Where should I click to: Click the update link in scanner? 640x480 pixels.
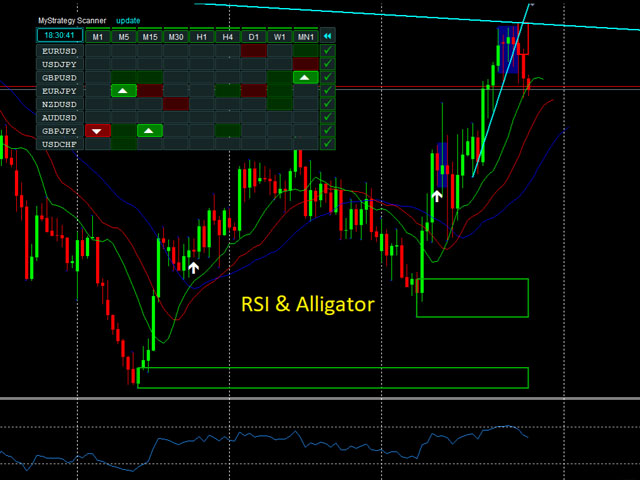128,20
